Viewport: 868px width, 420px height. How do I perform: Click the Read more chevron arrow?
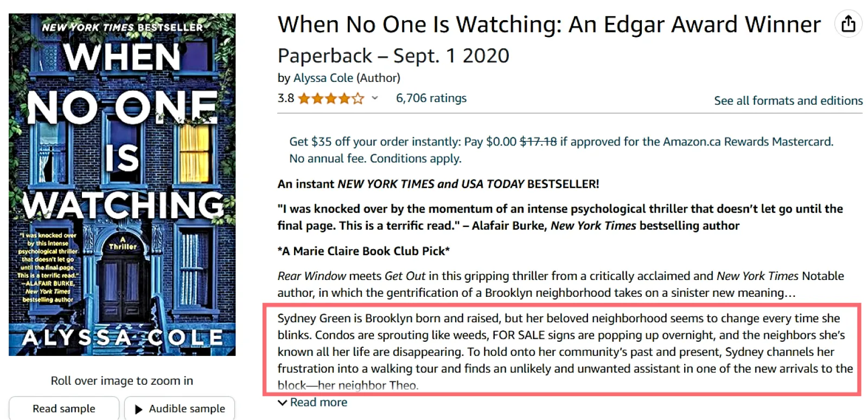[282, 403]
